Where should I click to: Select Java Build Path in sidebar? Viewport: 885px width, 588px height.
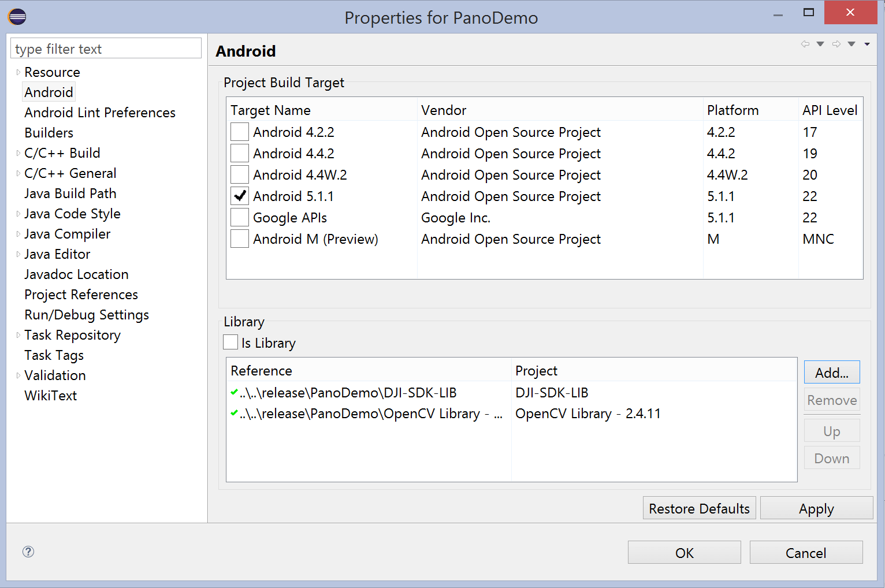click(x=70, y=193)
